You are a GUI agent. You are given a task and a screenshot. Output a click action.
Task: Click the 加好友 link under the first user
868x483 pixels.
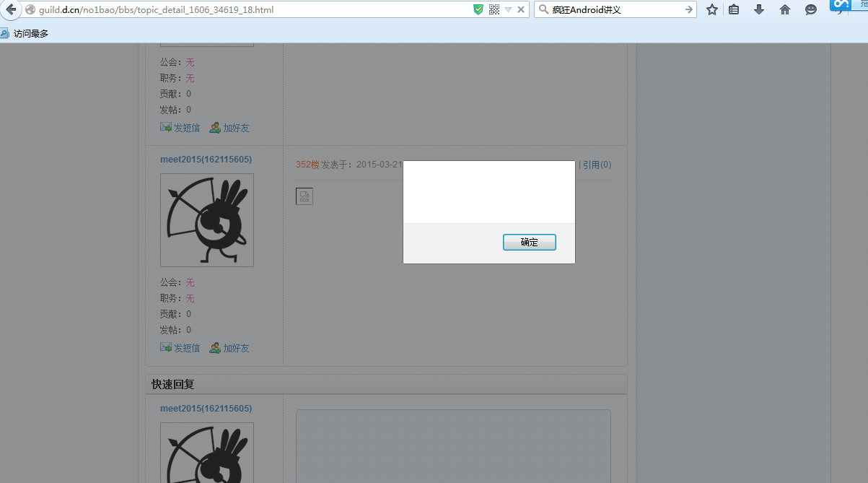click(x=229, y=128)
